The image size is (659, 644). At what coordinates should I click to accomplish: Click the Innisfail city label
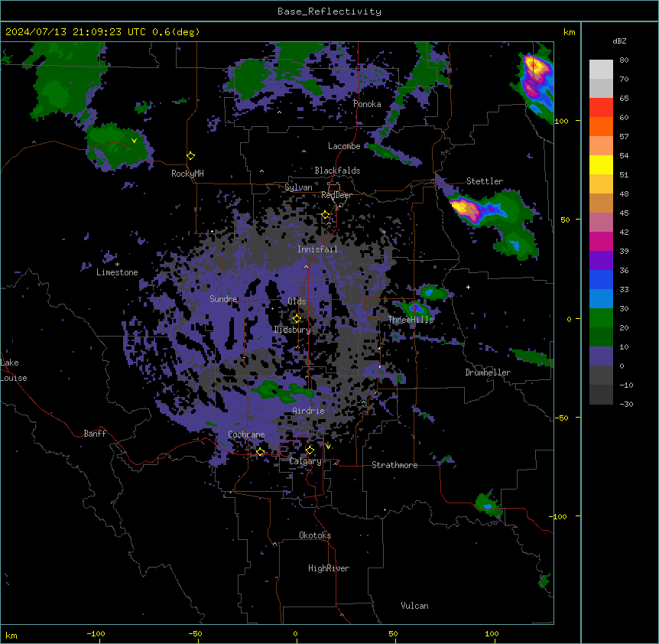(317, 249)
